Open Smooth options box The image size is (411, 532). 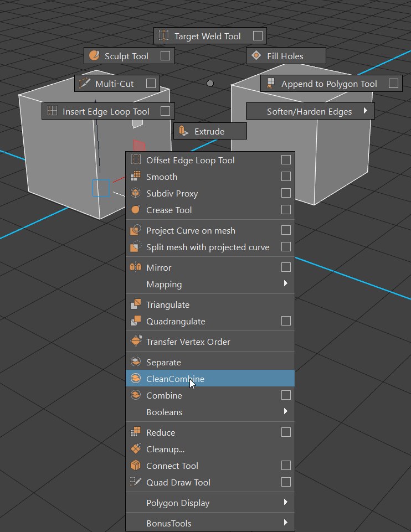(x=286, y=177)
